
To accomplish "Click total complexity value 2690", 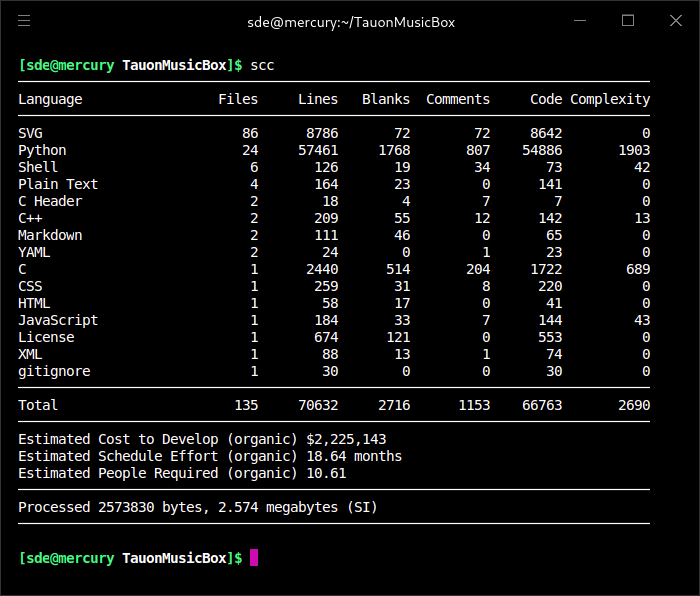I will [x=634, y=404].
